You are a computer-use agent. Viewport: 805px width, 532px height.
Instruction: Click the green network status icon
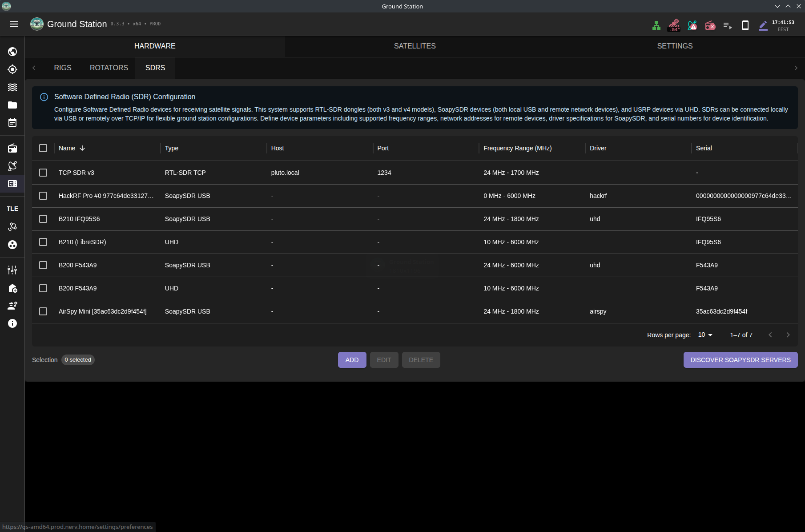click(x=656, y=26)
